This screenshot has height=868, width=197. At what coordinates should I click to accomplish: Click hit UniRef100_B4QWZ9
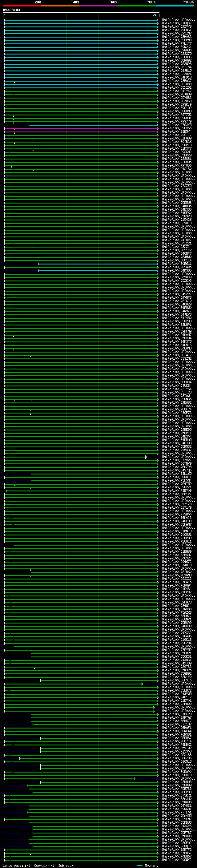pos(176,304)
